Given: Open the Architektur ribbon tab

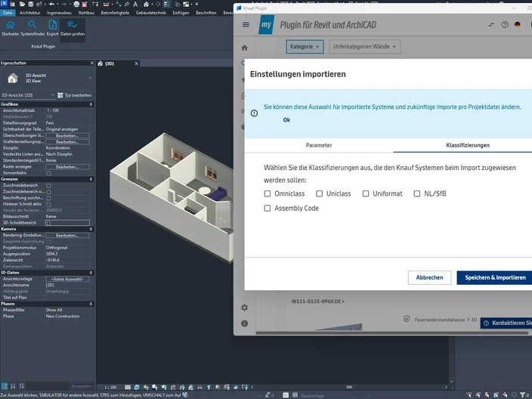Looking at the screenshot, I should coord(30,13).
